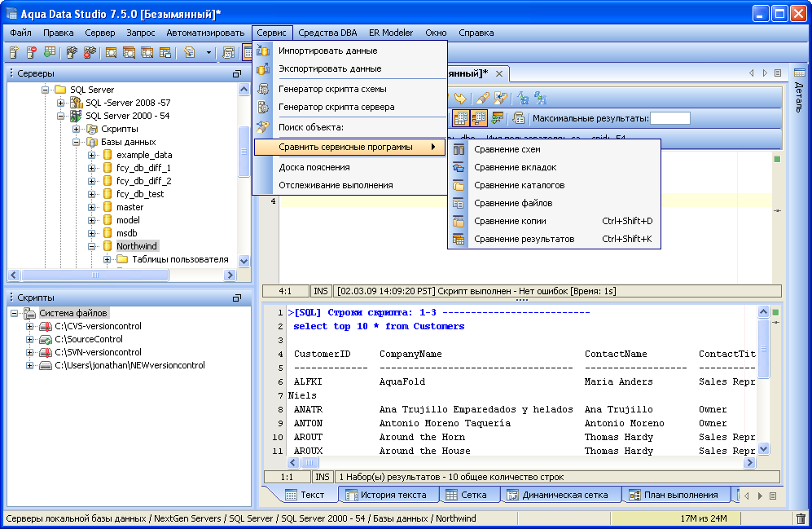Image resolution: width=812 pixels, height=529 pixels.
Task: Click results pane scroll down arrow
Action: tap(763, 448)
